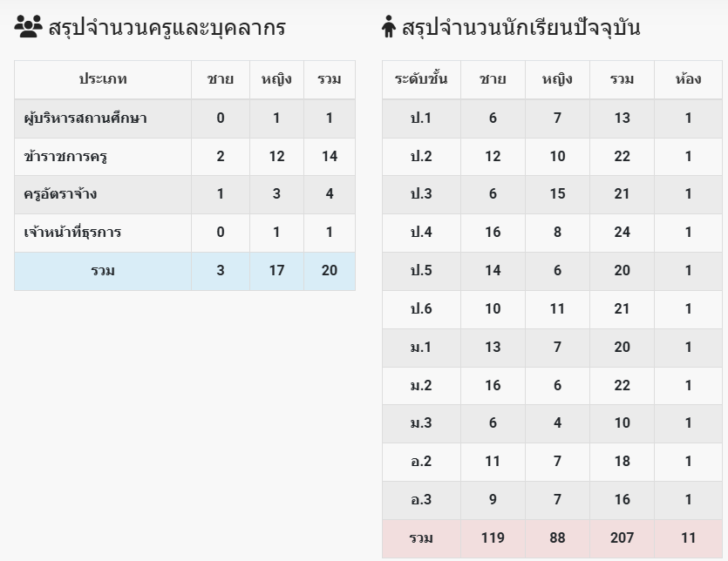Select the total male students cell 119
The height and width of the screenshot is (561, 728).
click(x=493, y=537)
